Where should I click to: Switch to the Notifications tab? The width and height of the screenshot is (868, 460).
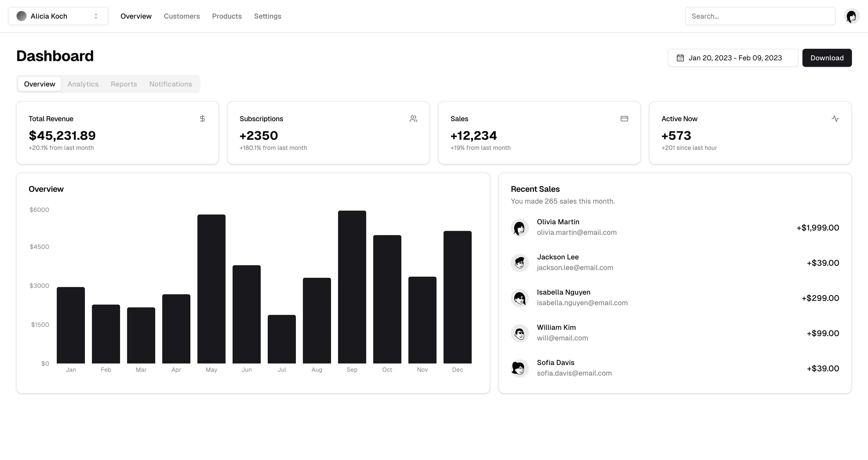[171, 84]
